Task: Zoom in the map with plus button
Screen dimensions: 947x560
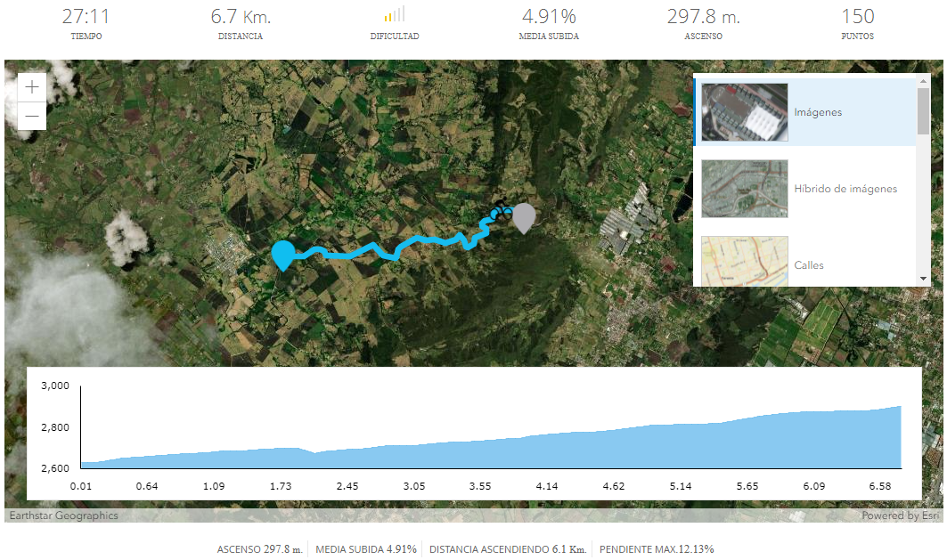Action: (32, 87)
